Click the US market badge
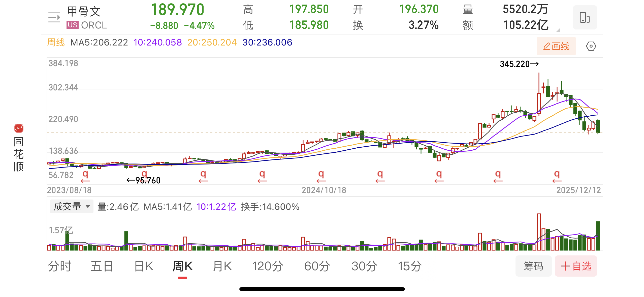The height and width of the screenshot is (297, 644). click(72, 25)
